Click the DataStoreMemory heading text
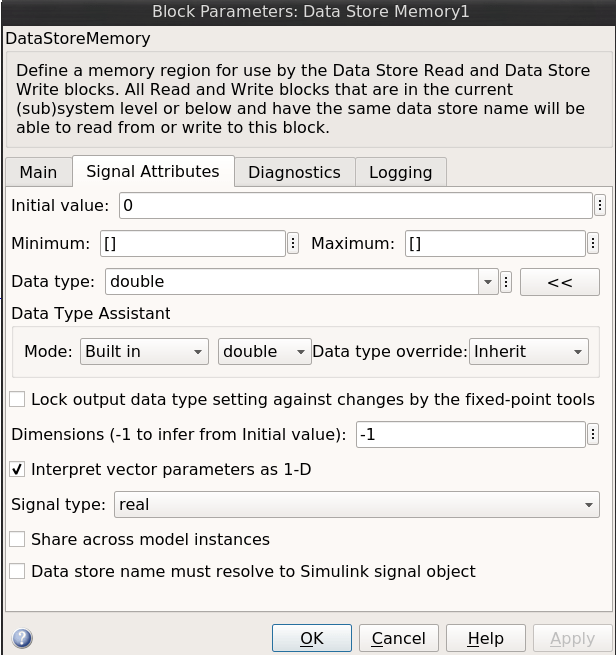 point(78,38)
